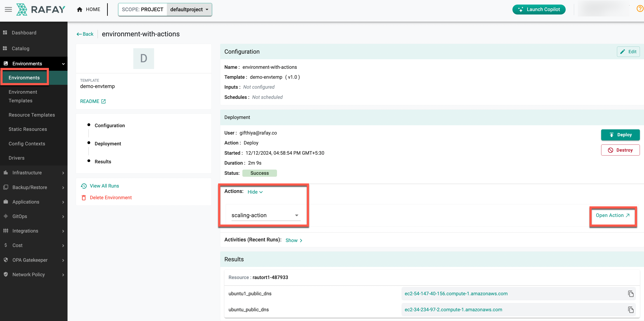Click the OPA Gatekeeper shield icon
Screen dimensions: 644x321
coord(6,260)
